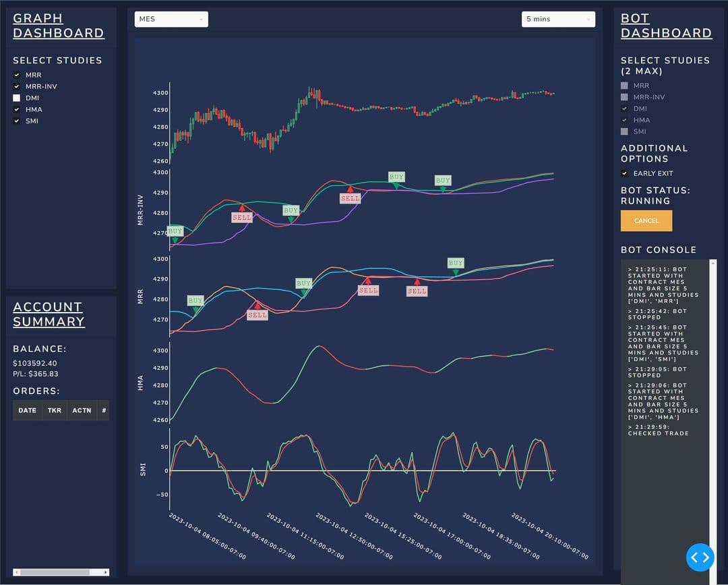Uncheck DMI under Bot Dashboard studies
Viewport: 728px width, 585px height.
click(624, 109)
